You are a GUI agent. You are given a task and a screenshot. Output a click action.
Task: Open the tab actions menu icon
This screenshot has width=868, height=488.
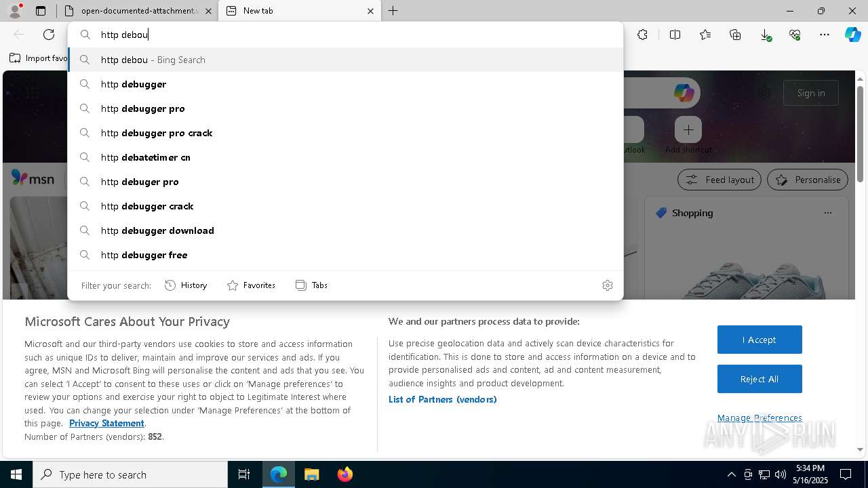click(41, 11)
